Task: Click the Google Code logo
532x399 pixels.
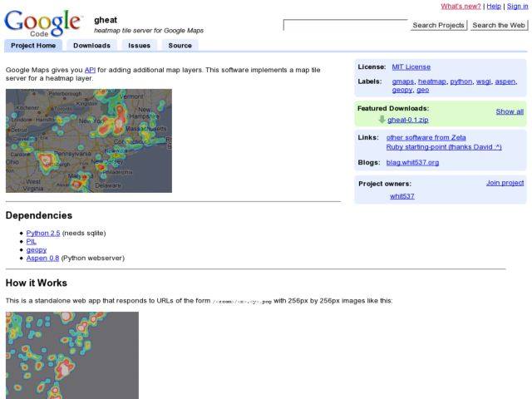Action: pyautogui.click(x=43, y=22)
